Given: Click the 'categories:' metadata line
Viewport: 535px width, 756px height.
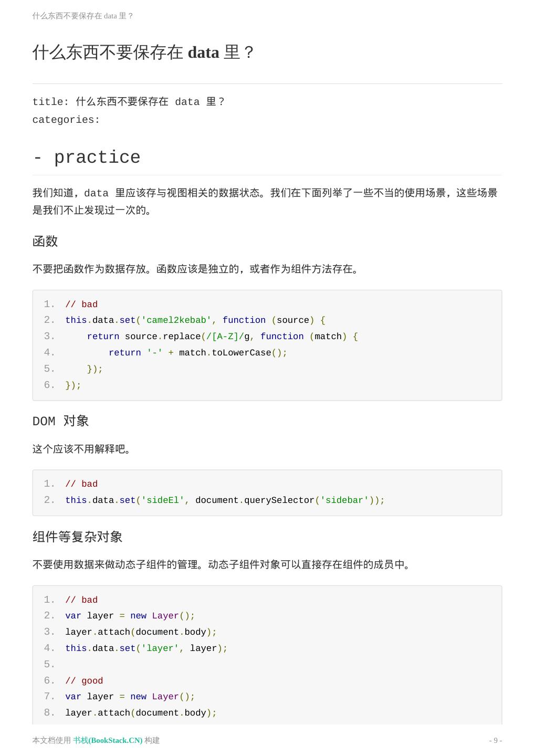Looking at the screenshot, I should point(66,120).
